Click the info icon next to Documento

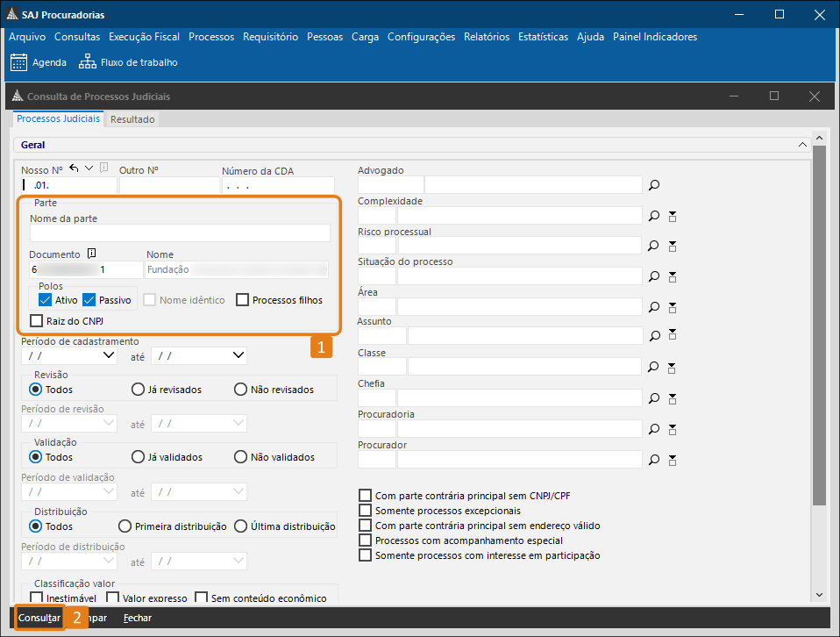91,254
